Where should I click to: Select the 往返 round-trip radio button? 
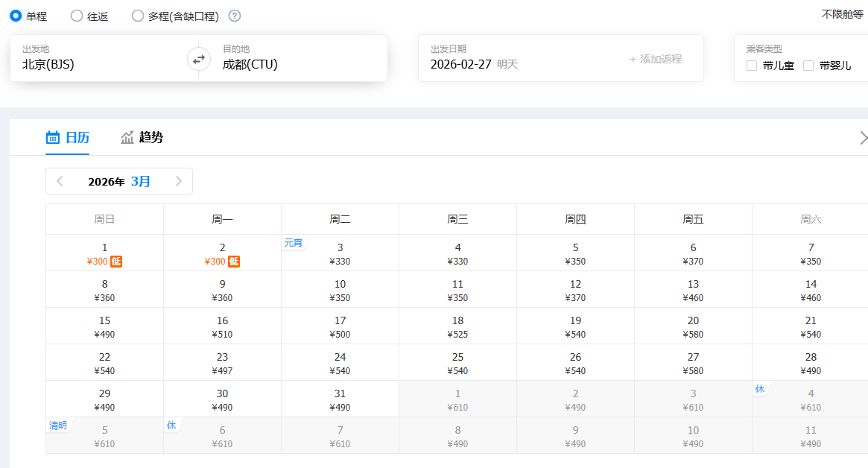pos(77,16)
